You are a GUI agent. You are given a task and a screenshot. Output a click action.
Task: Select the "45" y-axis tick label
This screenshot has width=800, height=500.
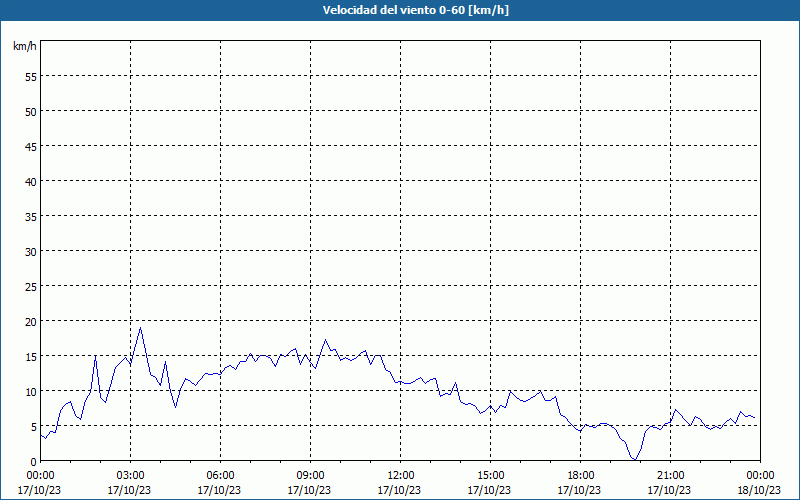click(x=31, y=146)
